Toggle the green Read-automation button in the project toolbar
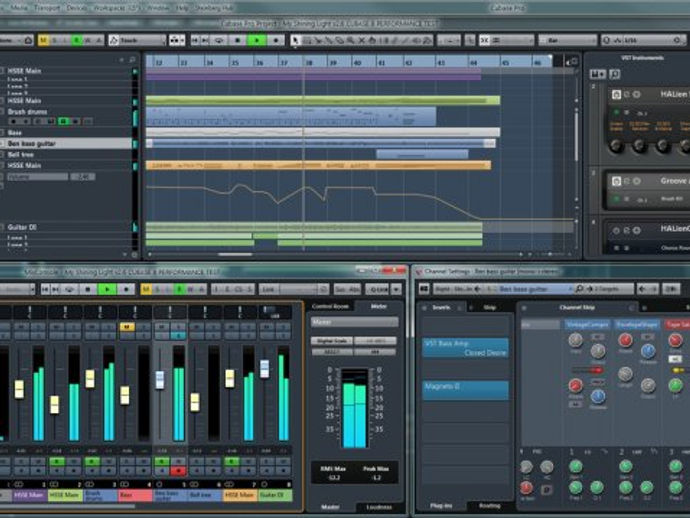690x518 pixels. click(77, 40)
